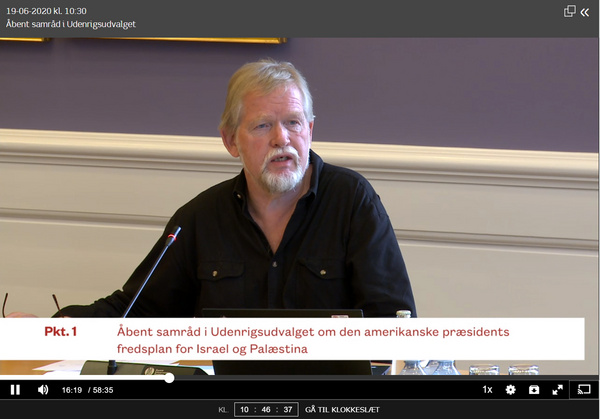Collapse panel with double chevron icon

(585, 13)
